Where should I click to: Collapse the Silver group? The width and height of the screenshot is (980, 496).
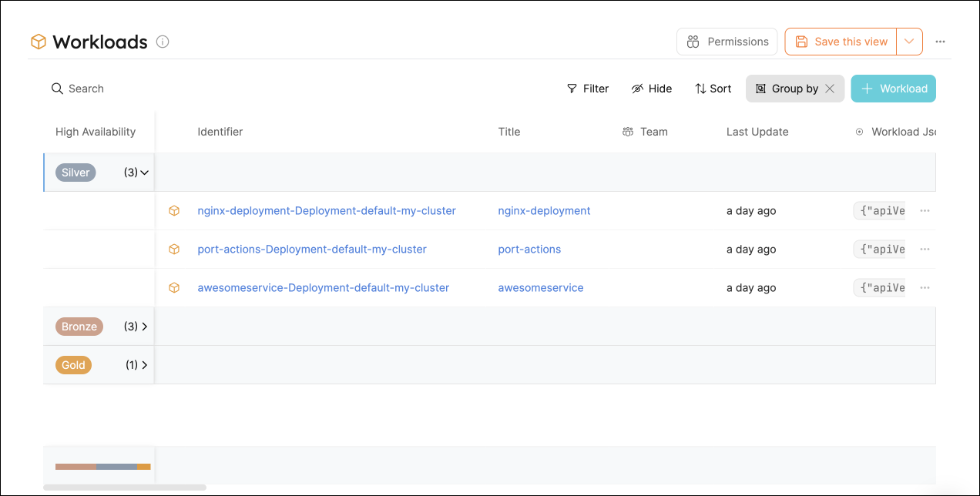click(x=144, y=173)
